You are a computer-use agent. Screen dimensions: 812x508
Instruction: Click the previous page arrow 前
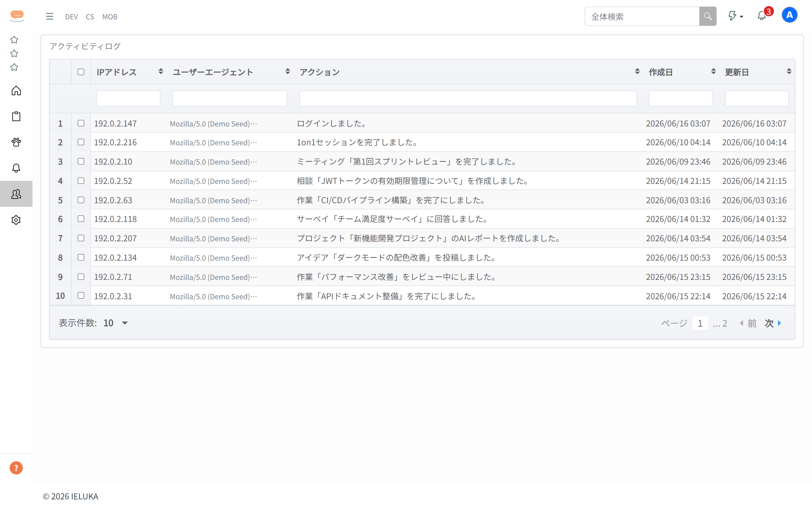pyautogui.click(x=748, y=323)
